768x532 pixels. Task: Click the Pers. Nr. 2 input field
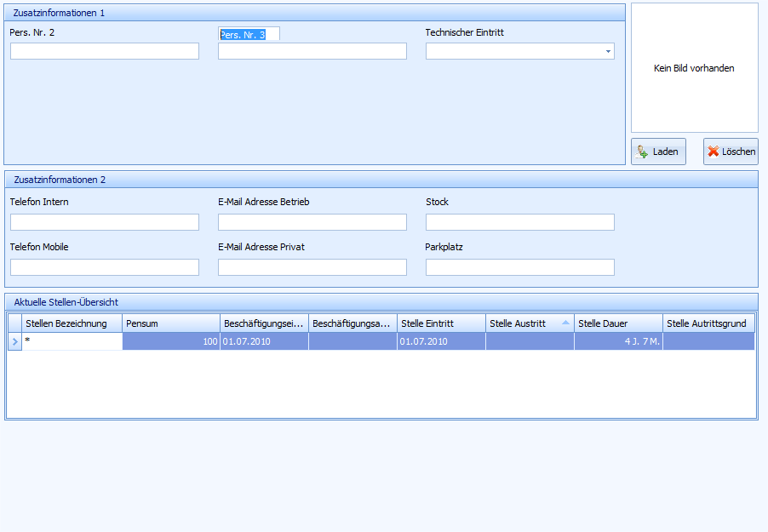point(105,51)
